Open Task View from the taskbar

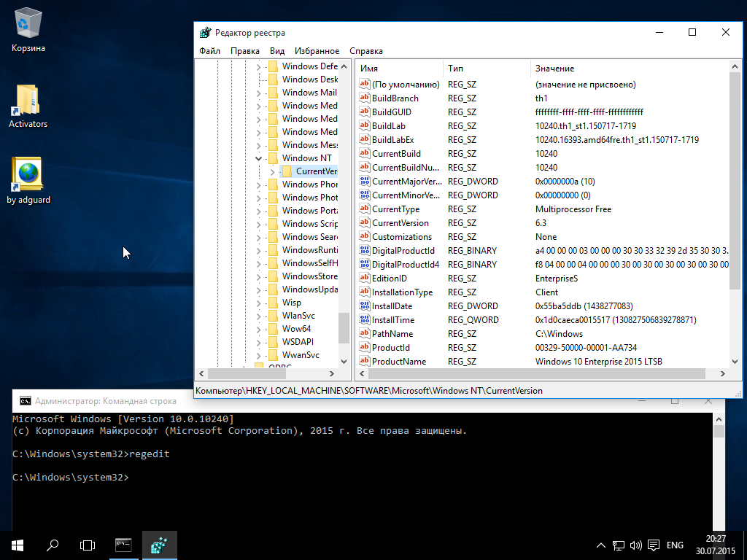88,545
